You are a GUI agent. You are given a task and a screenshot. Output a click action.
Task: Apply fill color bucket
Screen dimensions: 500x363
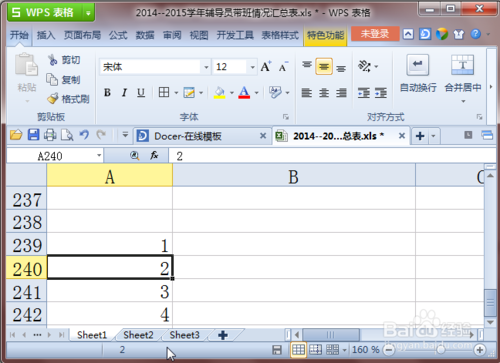coord(219,92)
